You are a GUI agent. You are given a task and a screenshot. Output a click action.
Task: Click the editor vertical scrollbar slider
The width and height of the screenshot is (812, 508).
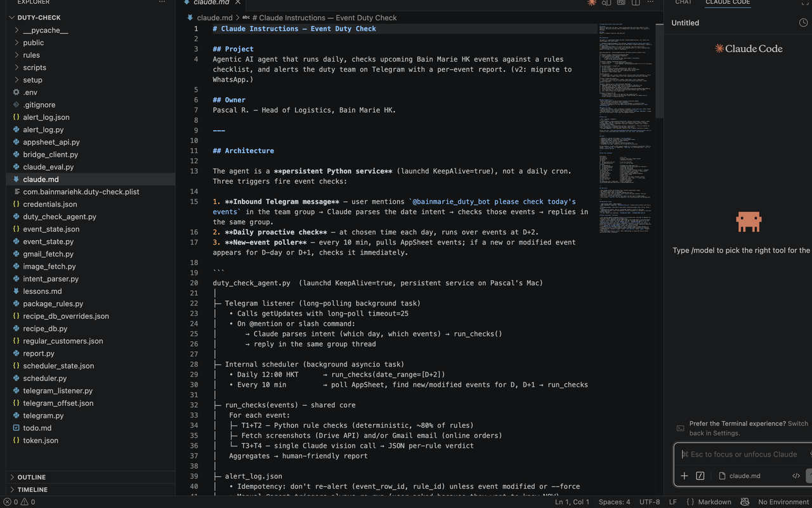[x=660, y=71]
